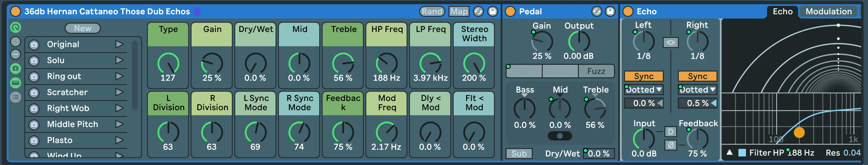Switch to the Modulation tab
This screenshot has width=868, height=165.
(829, 12)
